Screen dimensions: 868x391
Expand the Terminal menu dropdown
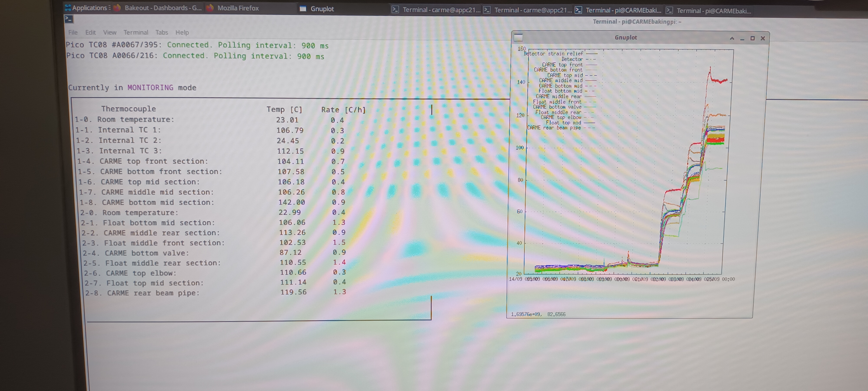(135, 32)
